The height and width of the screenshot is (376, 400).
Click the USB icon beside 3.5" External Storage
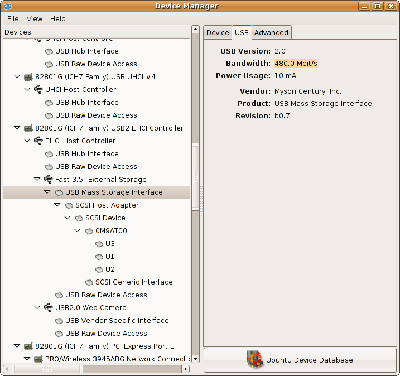coord(48,179)
